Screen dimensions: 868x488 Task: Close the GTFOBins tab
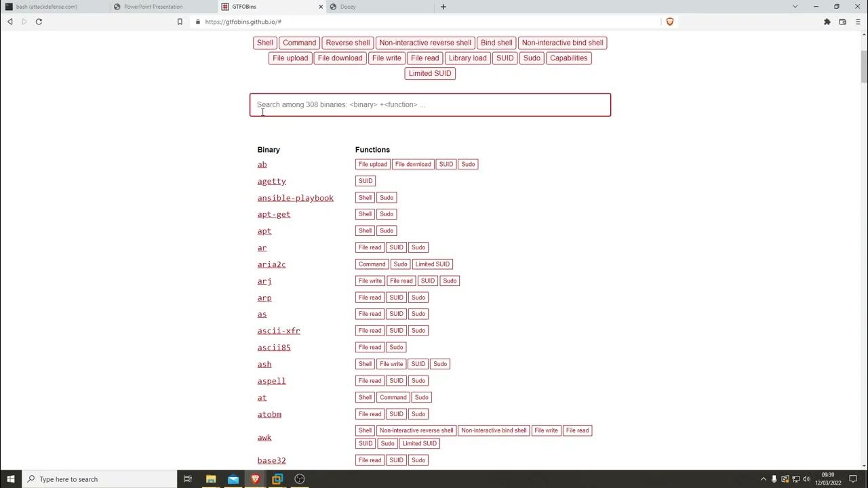click(x=321, y=7)
